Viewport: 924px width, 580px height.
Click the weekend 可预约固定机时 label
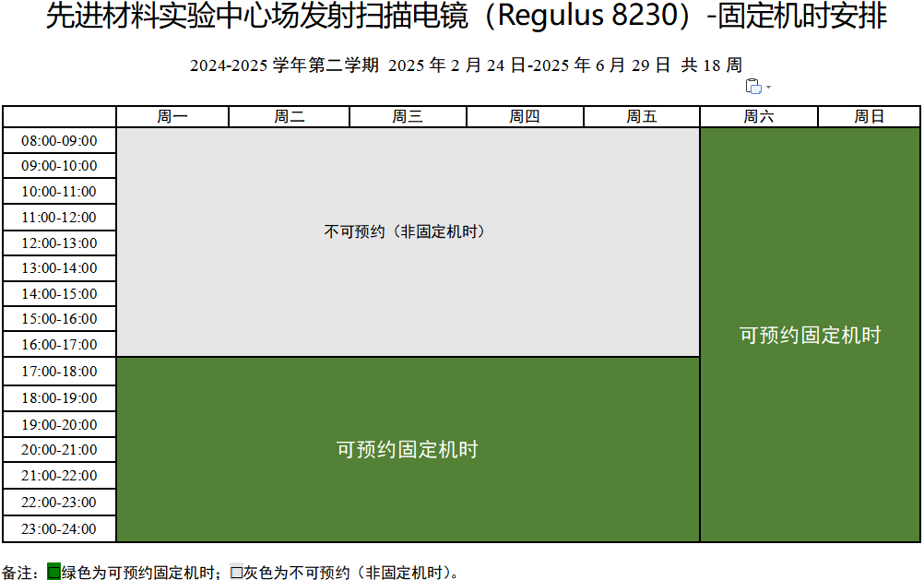(x=810, y=335)
